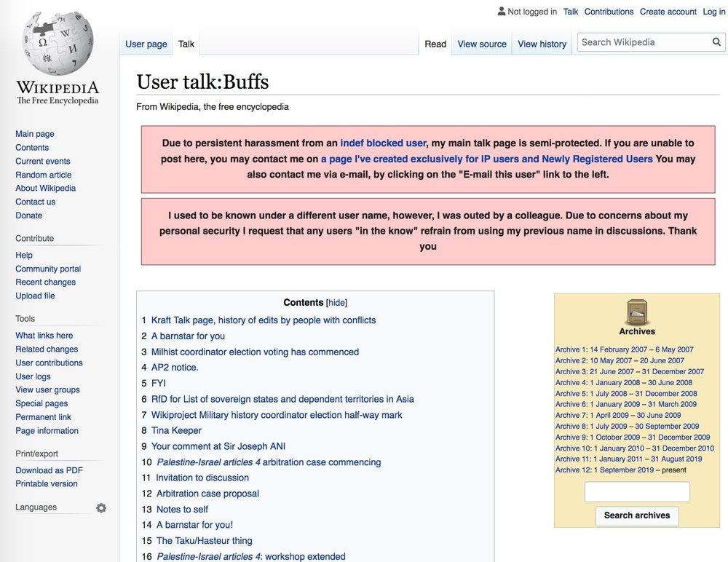Click the Wikipedia globe logo
This screenshot has width=728, height=562.
point(57,42)
